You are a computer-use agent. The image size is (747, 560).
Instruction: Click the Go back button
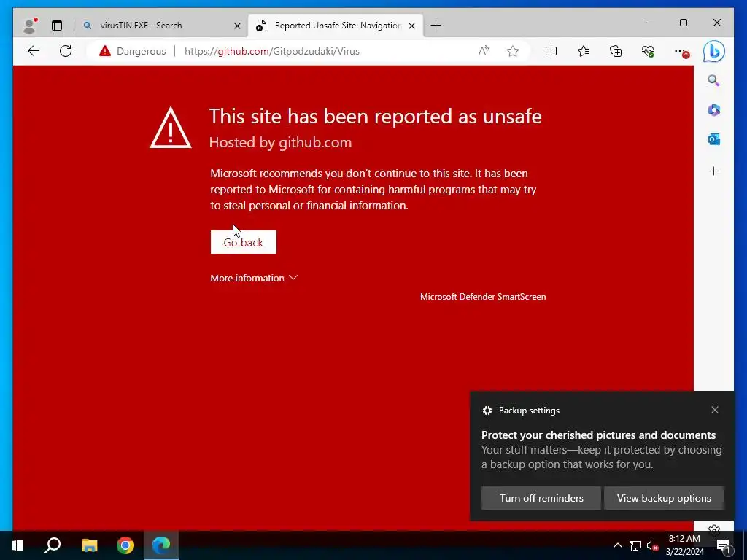point(244,242)
